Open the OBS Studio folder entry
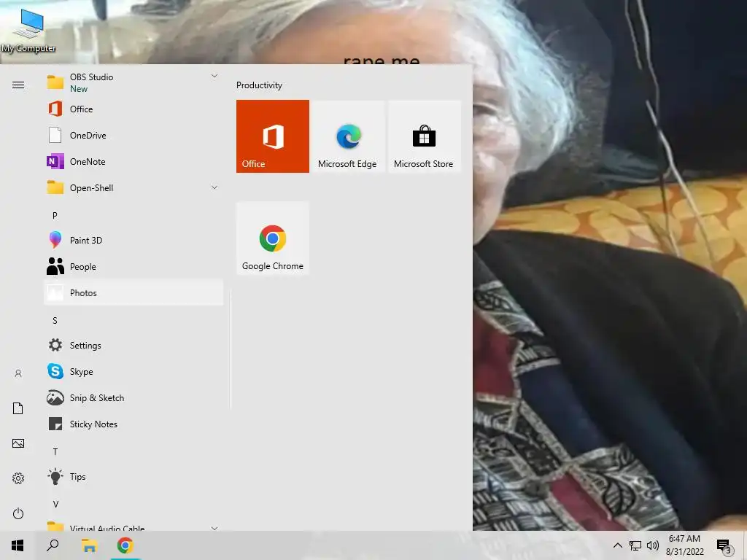The height and width of the screenshot is (560, 747). [133, 82]
